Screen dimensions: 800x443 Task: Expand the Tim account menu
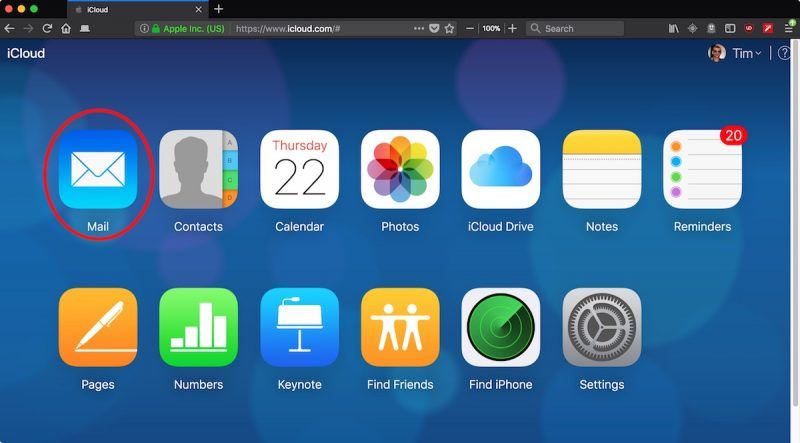point(745,53)
